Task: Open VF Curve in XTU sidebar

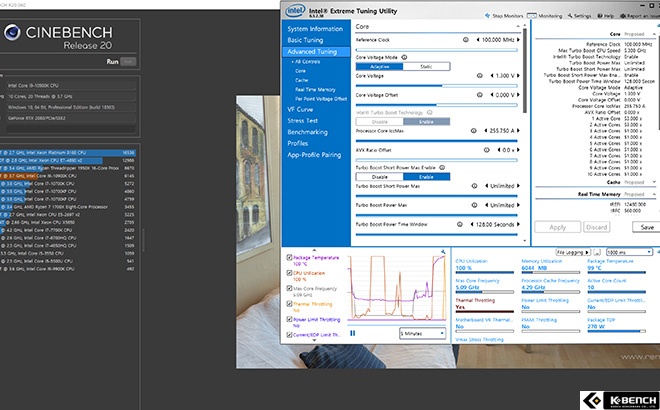Action: pyautogui.click(x=300, y=109)
